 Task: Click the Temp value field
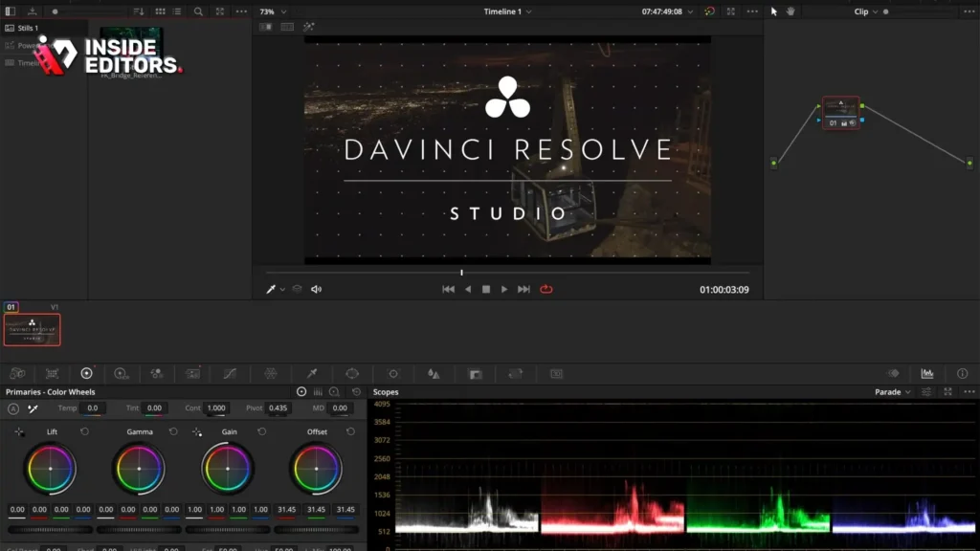tap(93, 408)
